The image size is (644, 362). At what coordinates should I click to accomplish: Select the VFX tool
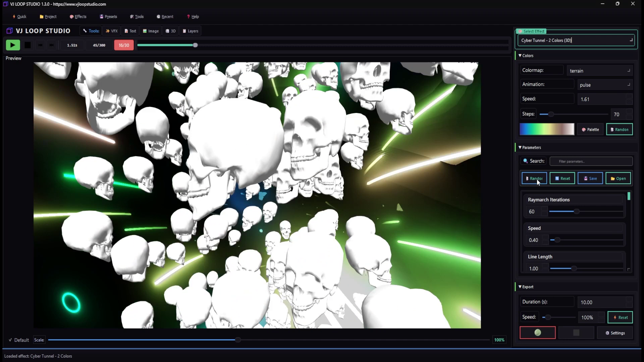(x=111, y=31)
